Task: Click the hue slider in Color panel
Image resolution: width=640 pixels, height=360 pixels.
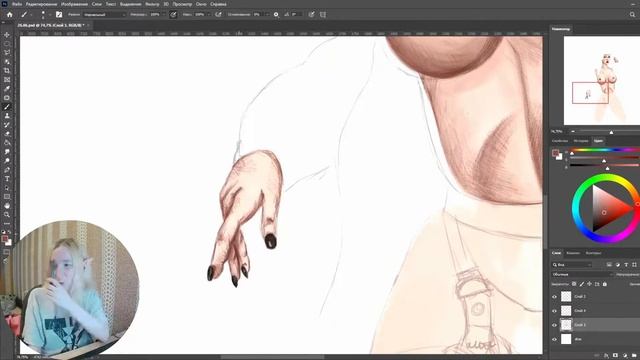Action: [604, 150]
